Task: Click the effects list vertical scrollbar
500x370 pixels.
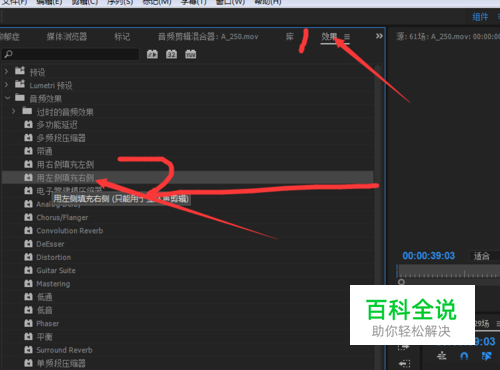Action: tap(377, 217)
